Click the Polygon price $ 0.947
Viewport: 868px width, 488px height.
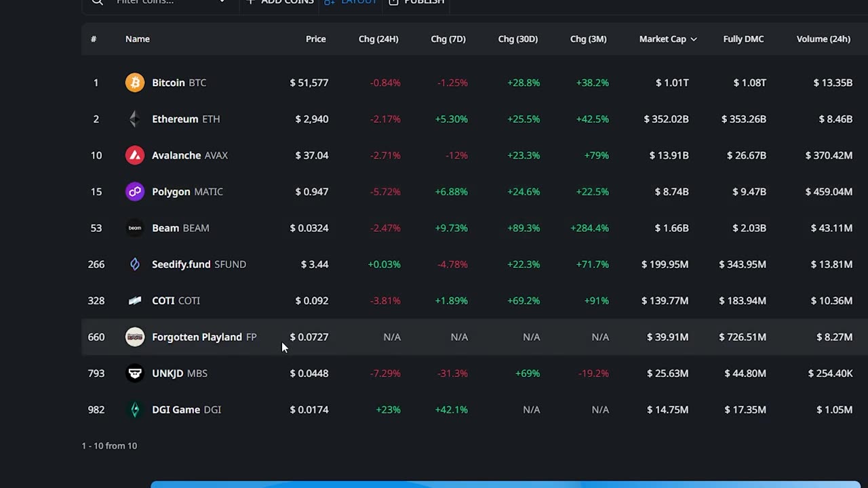[312, 192]
